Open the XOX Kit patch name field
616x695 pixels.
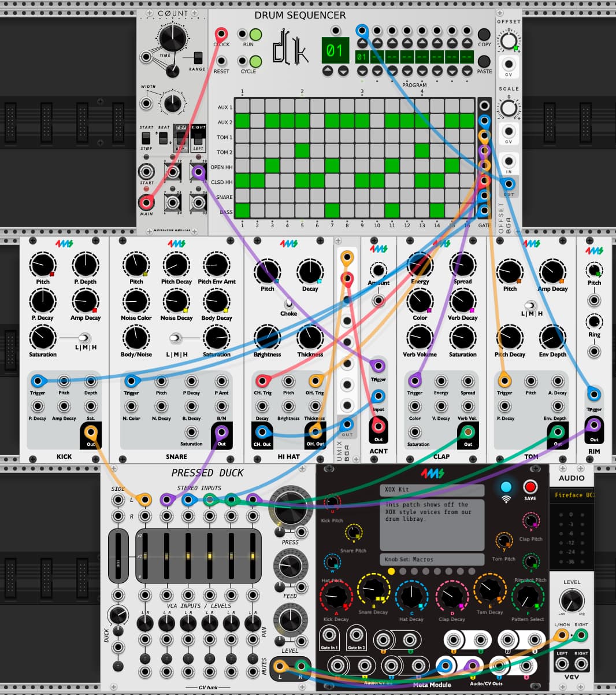click(432, 490)
